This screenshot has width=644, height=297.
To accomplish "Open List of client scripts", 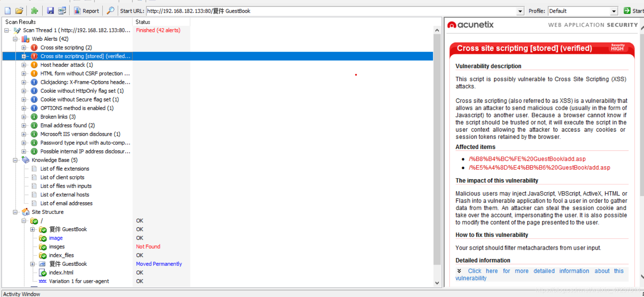I will click(x=62, y=177).
